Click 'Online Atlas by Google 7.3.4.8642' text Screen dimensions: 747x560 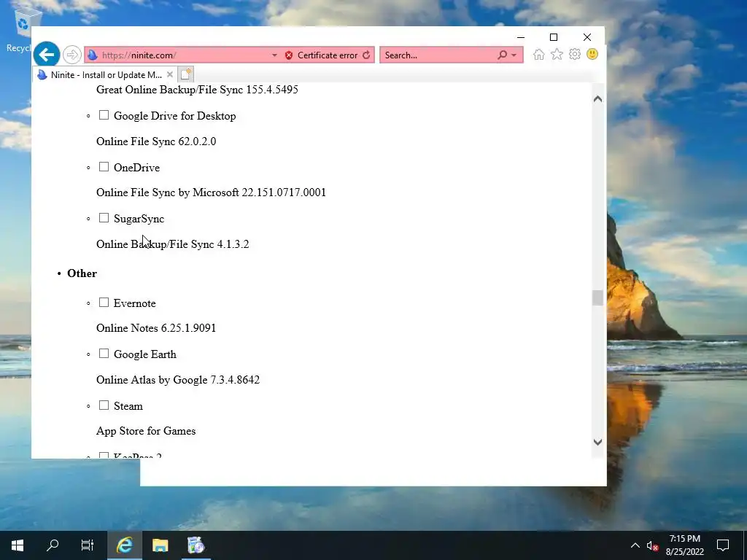click(x=178, y=380)
